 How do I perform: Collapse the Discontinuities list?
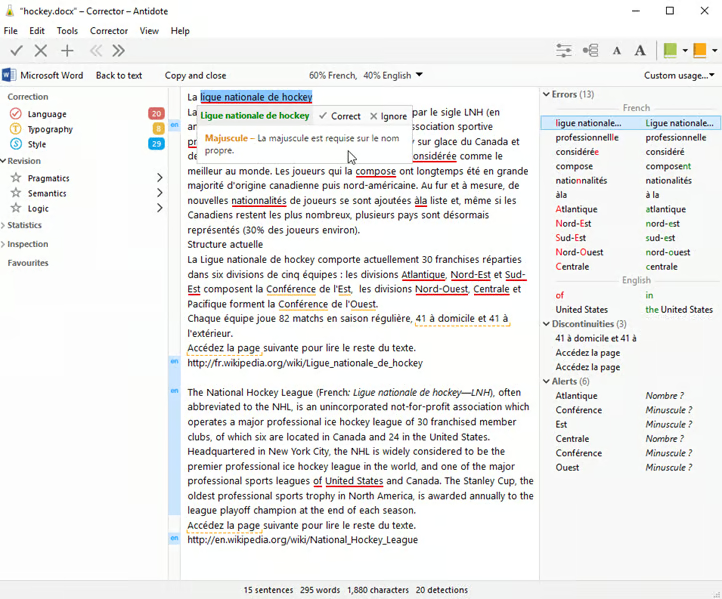click(x=546, y=324)
